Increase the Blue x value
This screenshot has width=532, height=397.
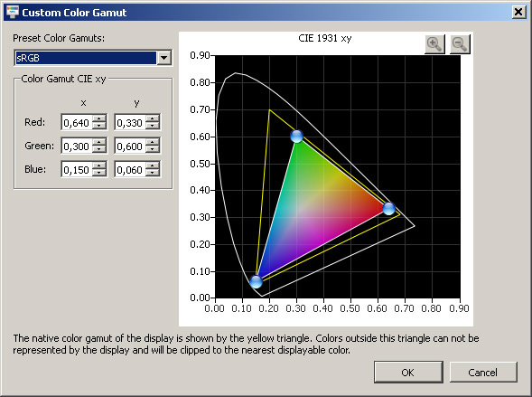pos(99,165)
